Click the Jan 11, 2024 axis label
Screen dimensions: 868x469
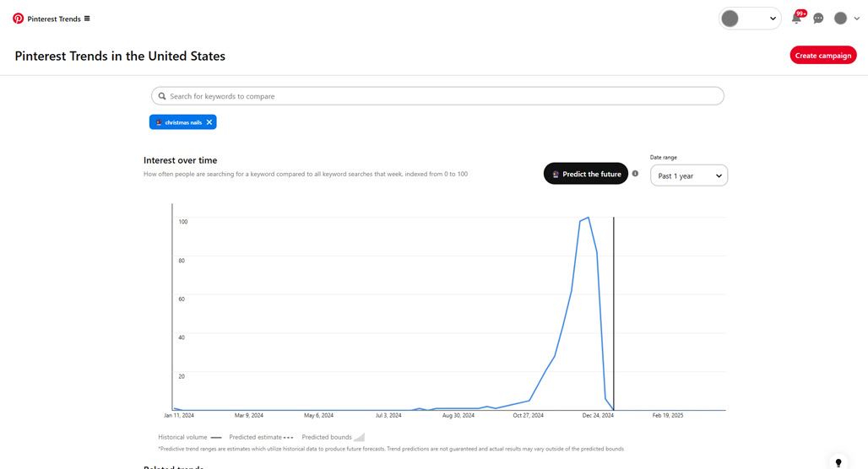pos(179,415)
